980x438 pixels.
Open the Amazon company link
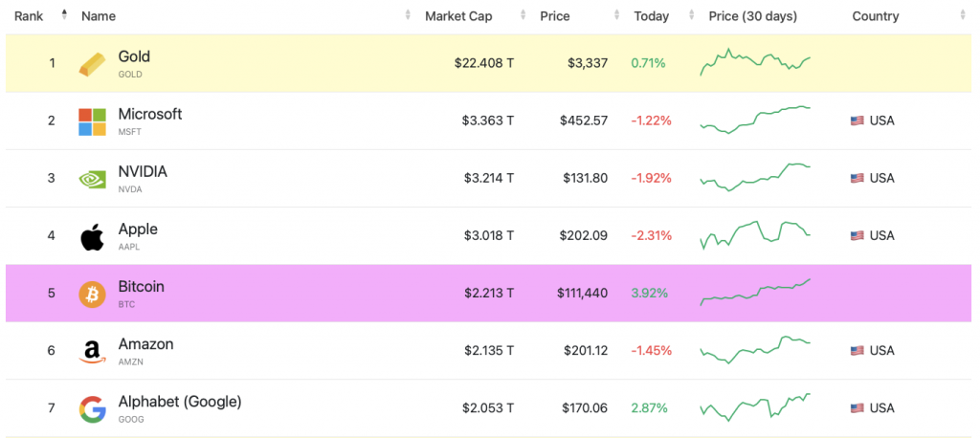click(x=145, y=344)
